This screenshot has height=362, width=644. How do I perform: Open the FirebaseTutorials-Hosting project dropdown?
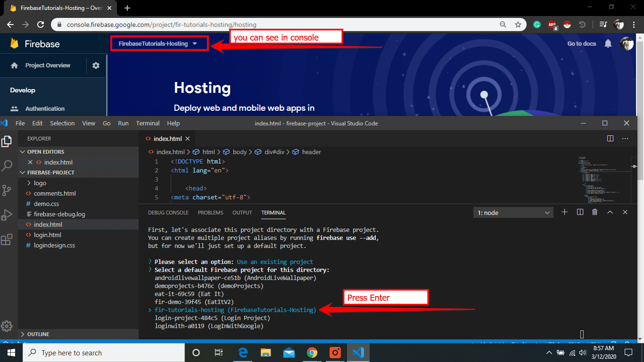(x=159, y=44)
